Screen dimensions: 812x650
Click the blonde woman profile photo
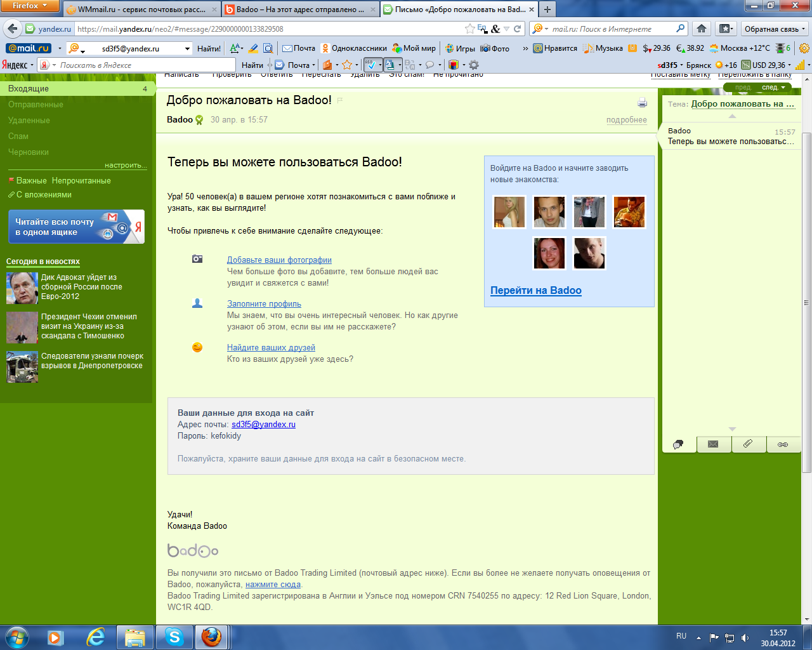click(509, 212)
